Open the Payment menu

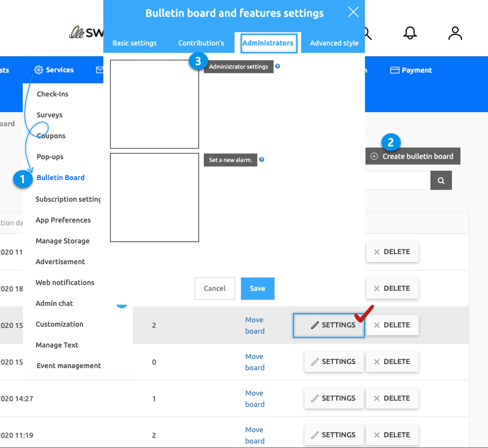click(x=411, y=70)
